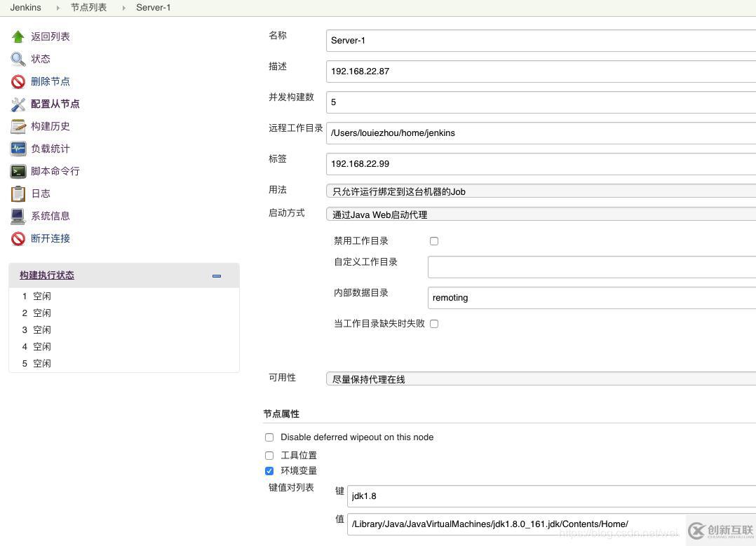Open 状态 via the magnifier icon
Viewport: 756px width, 546px height.
click(x=18, y=58)
